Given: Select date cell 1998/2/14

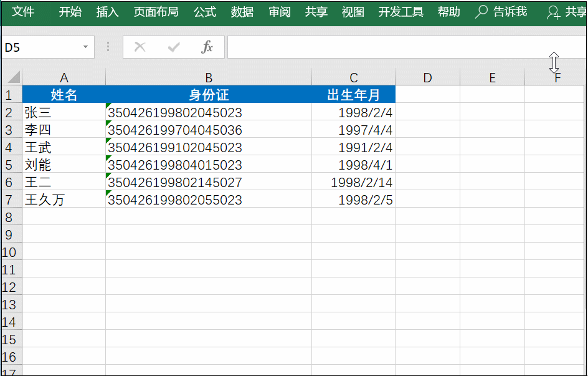Looking at the screenshot, I should click(353, 181).
